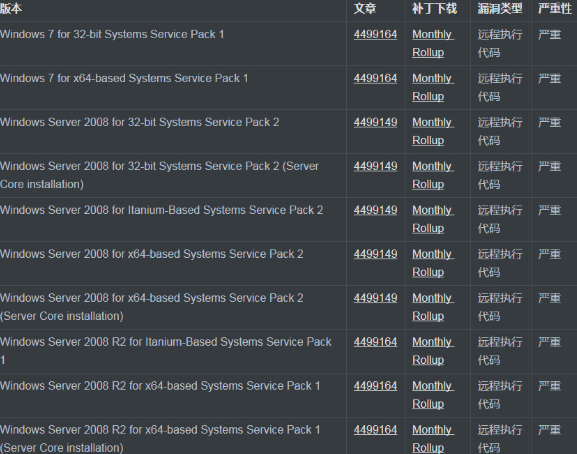Select 远程执行代码 in Server 2008 Itanium SP2 row

500,219
